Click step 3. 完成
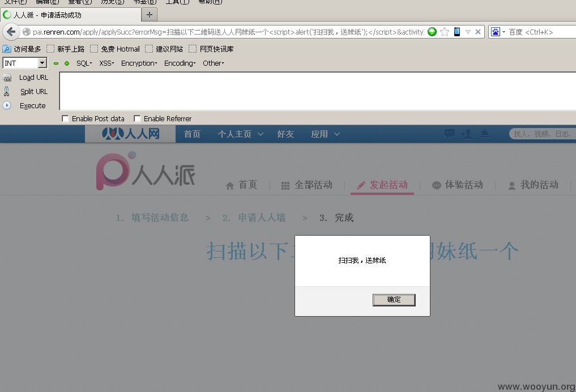This screenshot has width=576, height=392. tap(336, 218)
